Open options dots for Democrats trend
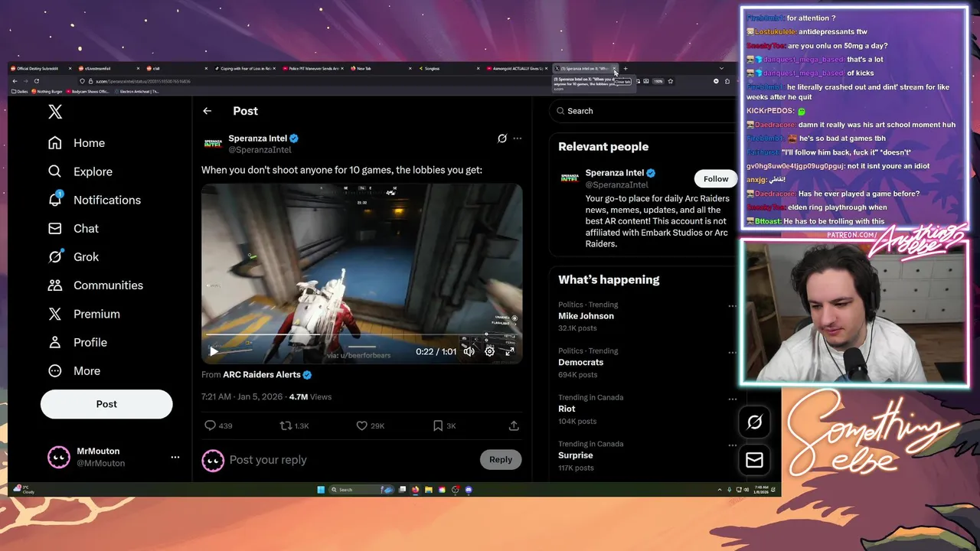 (732, 352)
